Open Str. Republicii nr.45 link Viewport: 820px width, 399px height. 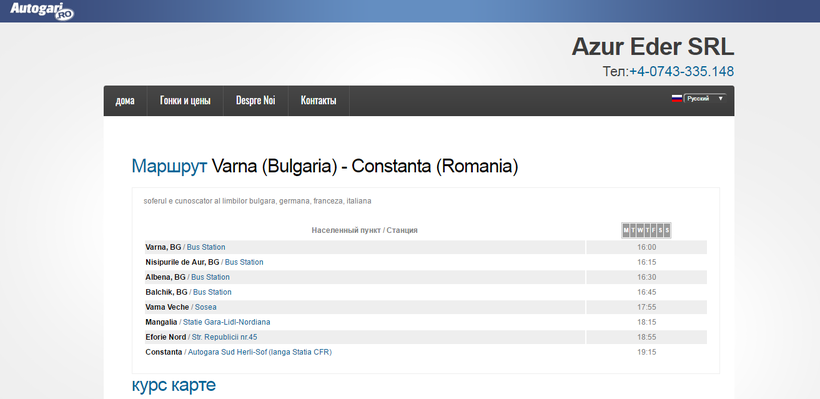224,337
